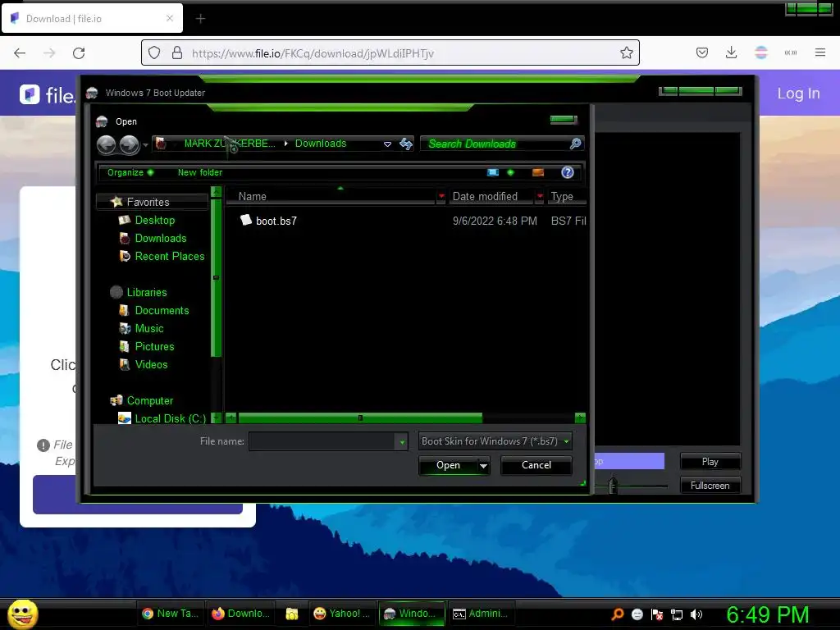This screenshot has height=630, width=840.
Task: Open the Boot Skin file type dropdown
Action: [x=495, y=441]
